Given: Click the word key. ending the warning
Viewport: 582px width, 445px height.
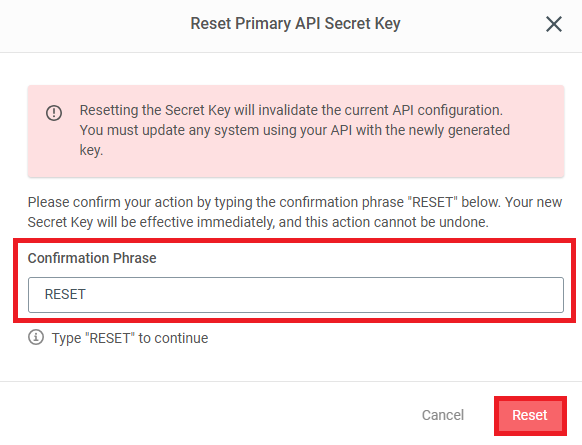Looking at the screenshot, I should (91, 150).
